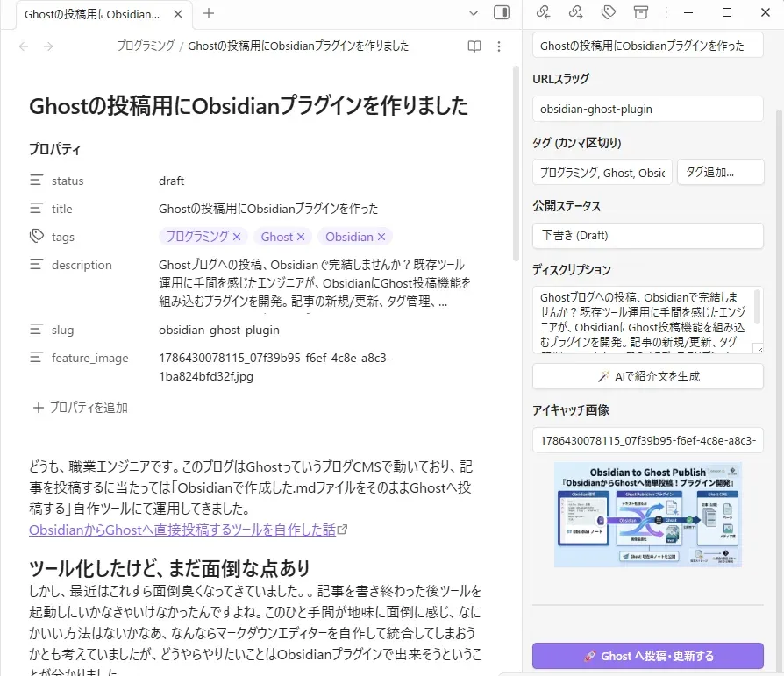Viewport: 784px width, 676px height.
Task: Open the note's more options menu
Action: click(498, 46)
